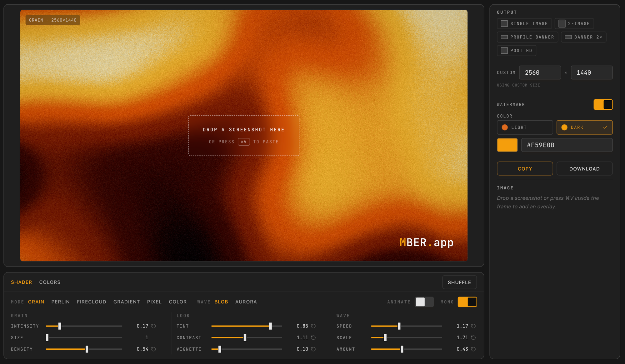The image size is (625, 364).
Task: Select Grain mode
Action: point(36,302)
